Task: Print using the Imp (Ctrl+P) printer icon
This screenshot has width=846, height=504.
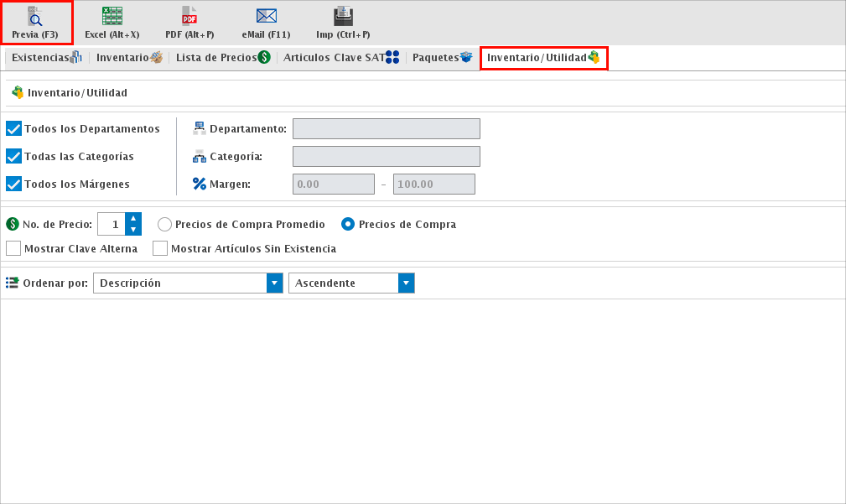Action: pyautogui.click(x=343, y=17)
